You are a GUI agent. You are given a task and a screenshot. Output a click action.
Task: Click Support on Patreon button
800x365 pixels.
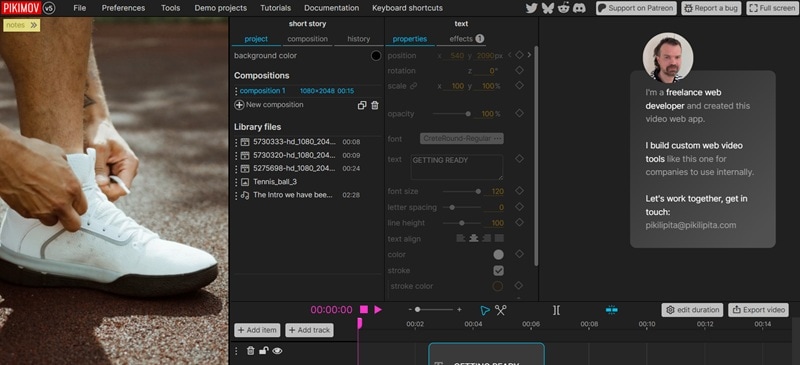pyautogui.click(x=636, y=8)
